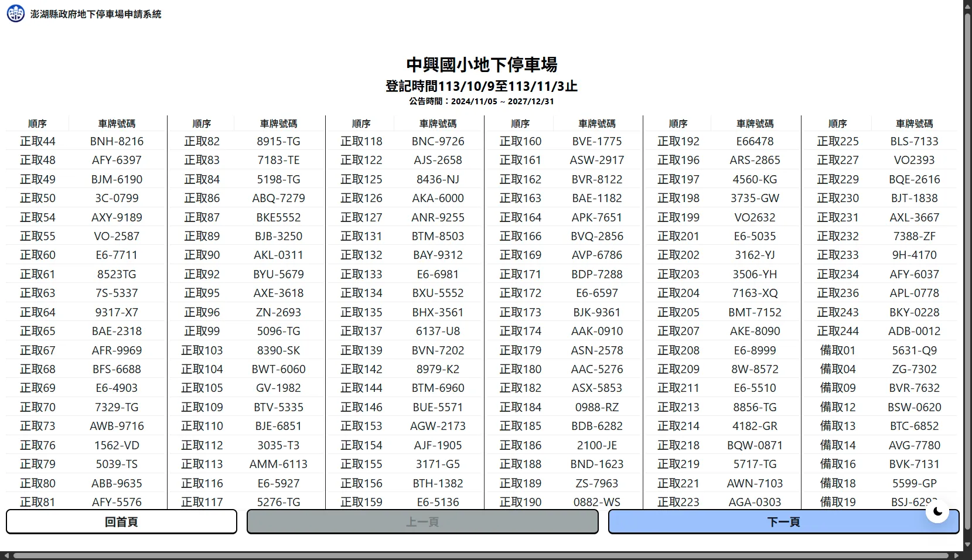Select the 備取01 waitlist entry
Screen dimensions: 972x560
pos(837,350)
